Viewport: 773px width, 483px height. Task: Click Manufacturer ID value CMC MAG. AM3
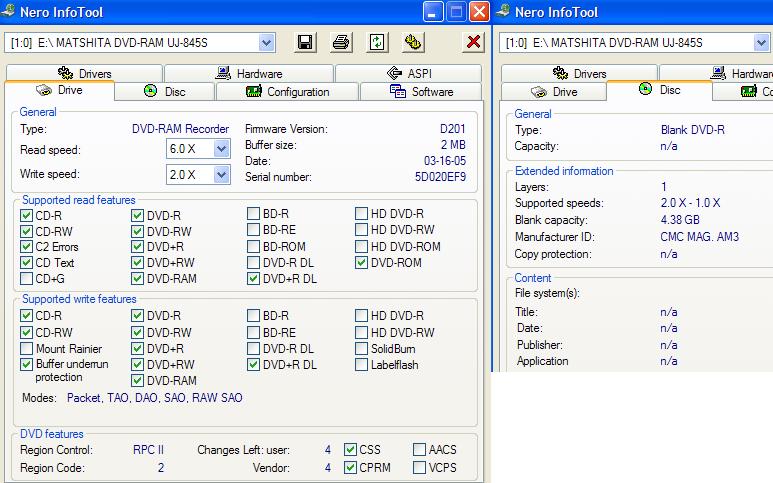pos(700,237)
